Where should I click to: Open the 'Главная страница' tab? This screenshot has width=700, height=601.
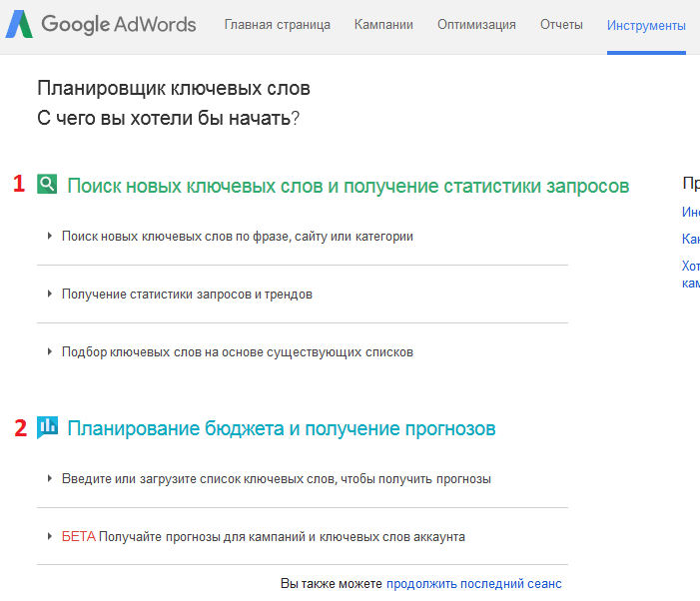[x=277, y=25]
